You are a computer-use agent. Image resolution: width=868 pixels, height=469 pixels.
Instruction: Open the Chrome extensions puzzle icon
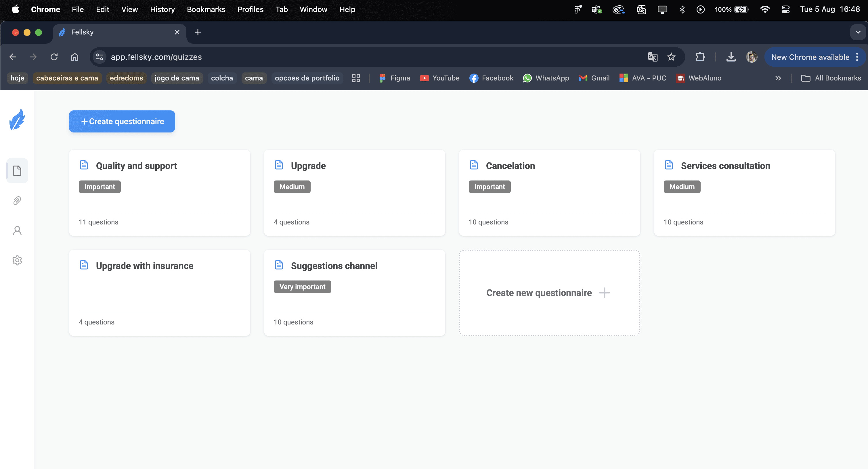pyautogui.click(x=700, y=57)
